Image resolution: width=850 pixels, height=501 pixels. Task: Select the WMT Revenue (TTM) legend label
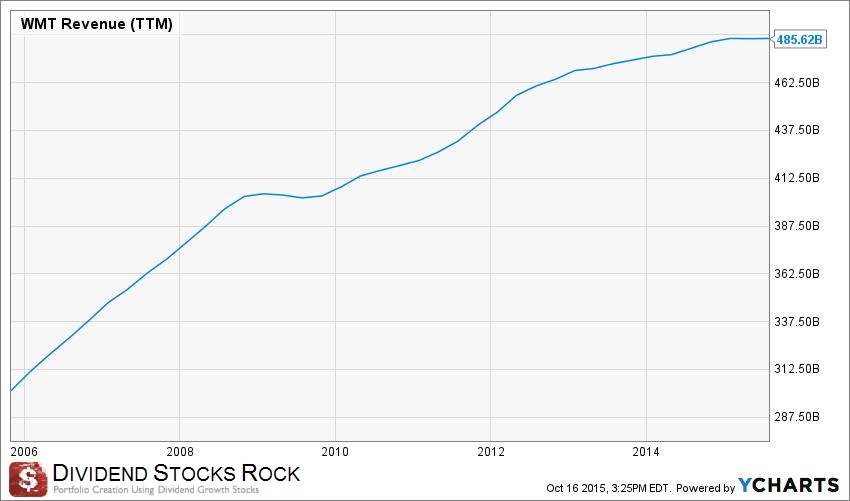click(x=97, y=24)
